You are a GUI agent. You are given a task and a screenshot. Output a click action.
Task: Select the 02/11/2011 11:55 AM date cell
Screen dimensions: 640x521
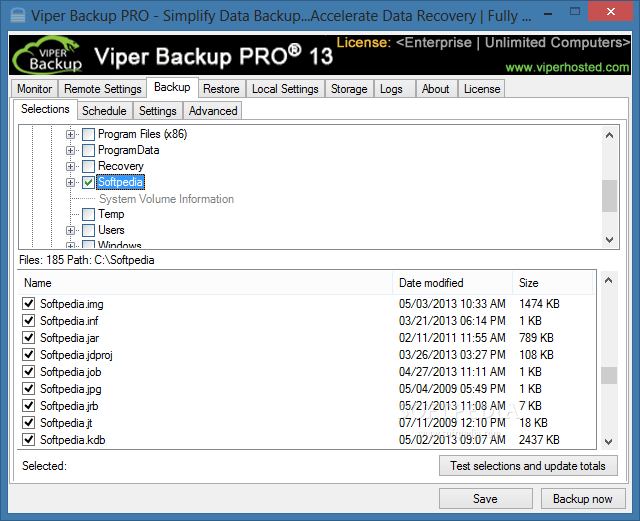[452, 338]
